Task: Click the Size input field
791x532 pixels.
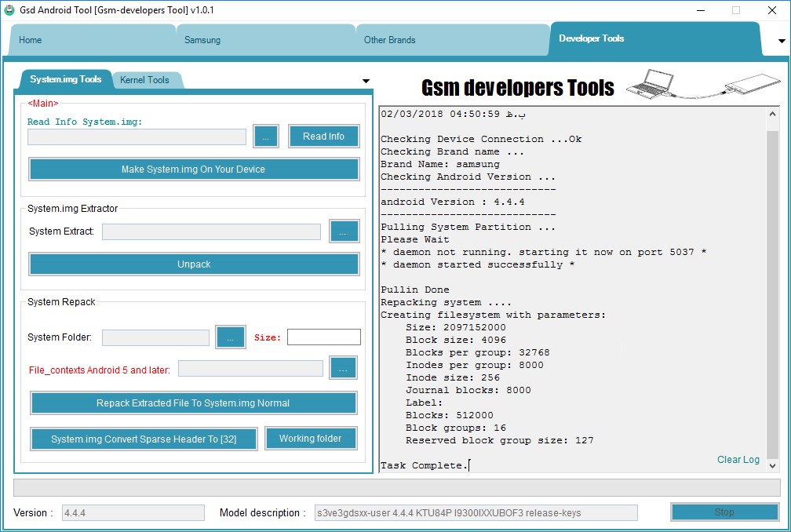Action: [323, 337]
